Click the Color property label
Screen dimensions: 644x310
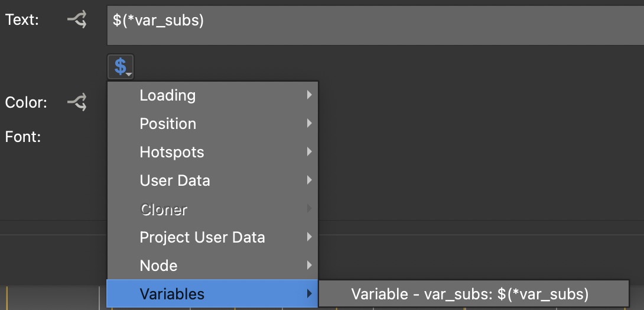coord(25,102)
